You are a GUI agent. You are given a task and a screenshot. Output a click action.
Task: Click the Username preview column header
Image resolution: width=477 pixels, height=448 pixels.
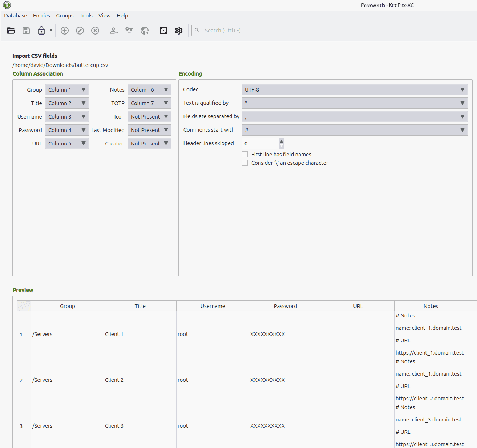pyautogui.click(x=213, y=306)
